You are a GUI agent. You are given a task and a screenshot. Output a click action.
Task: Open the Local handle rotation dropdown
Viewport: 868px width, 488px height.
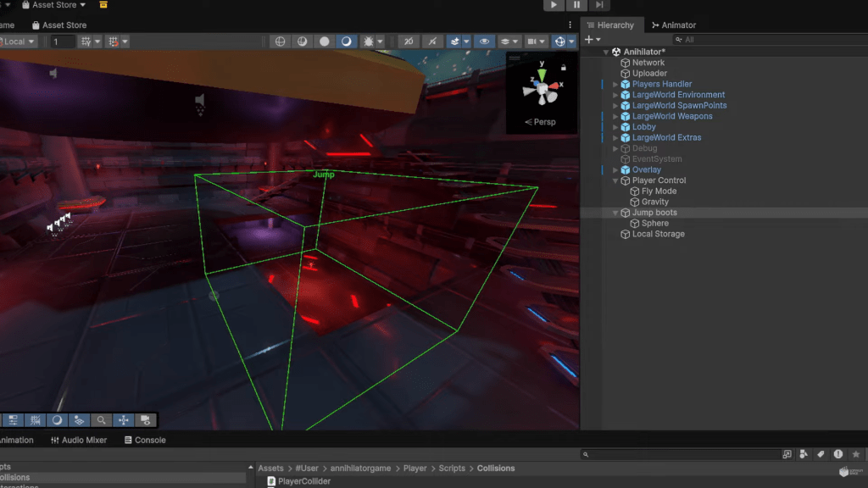(x=19, y=42)
